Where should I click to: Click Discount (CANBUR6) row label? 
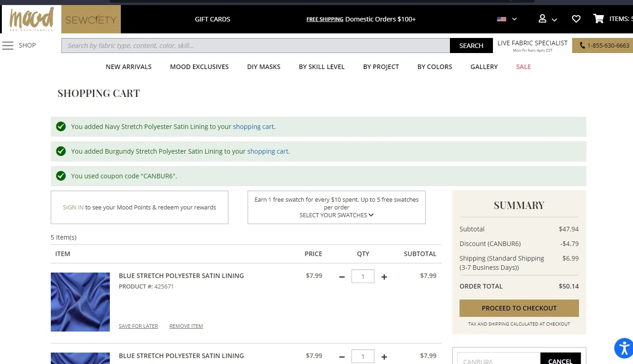(490, 244)
